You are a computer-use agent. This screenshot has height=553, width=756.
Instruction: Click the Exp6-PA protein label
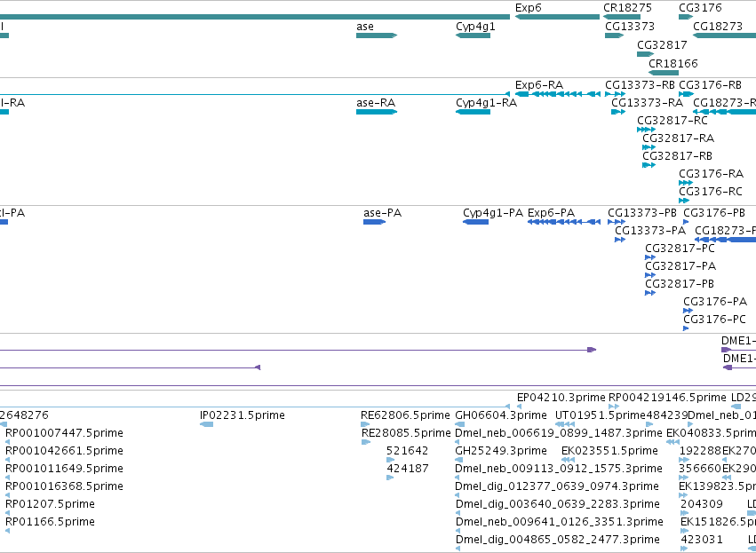pyautogui.click(x=551, y=213)
